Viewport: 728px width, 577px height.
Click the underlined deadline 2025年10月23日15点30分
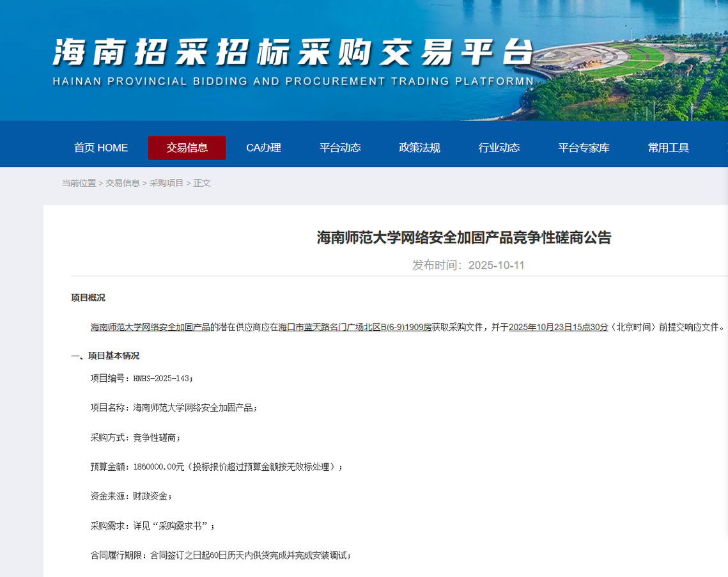(558, 328)
